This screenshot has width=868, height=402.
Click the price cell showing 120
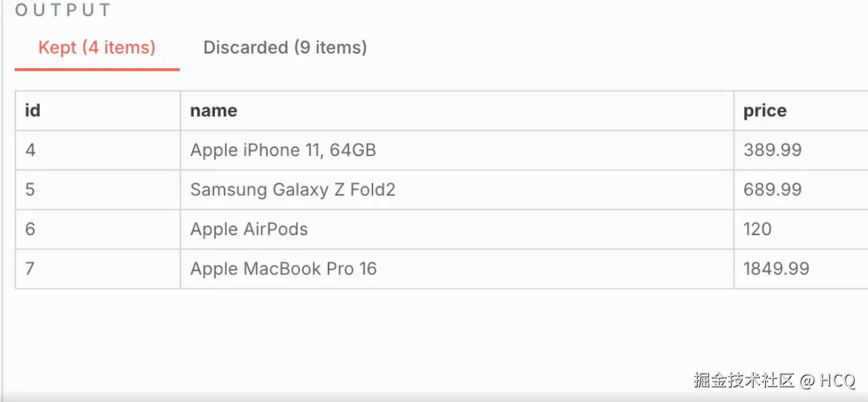801,229
